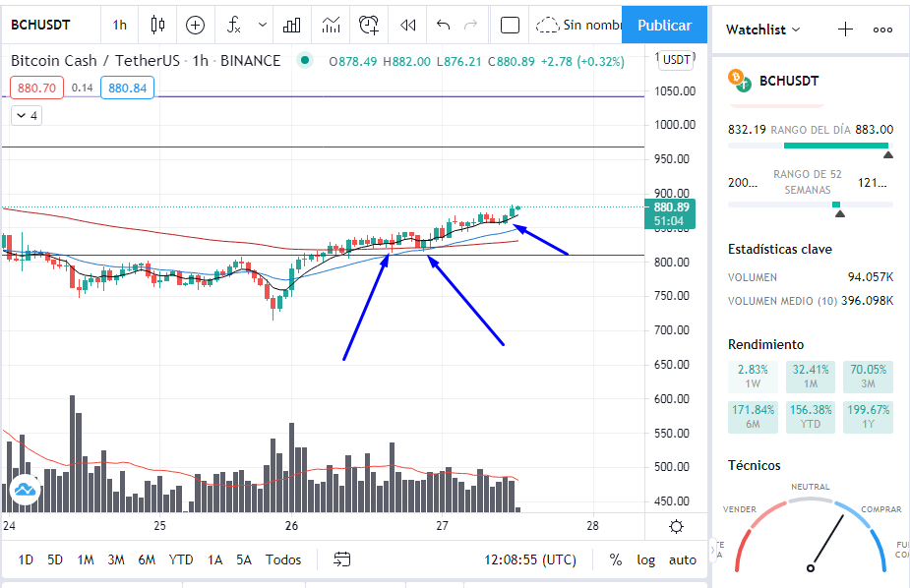Change symbol via the BCHUSDT search field
The image size is (910, 588).
[x=40, y=25]
